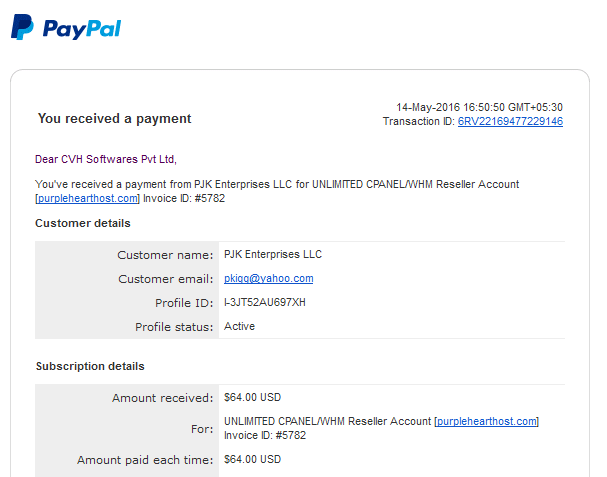Click the Profile ID value I-3JT52AU697XH
Viewport: 607px width, 477px height.
tap(265, 302)
